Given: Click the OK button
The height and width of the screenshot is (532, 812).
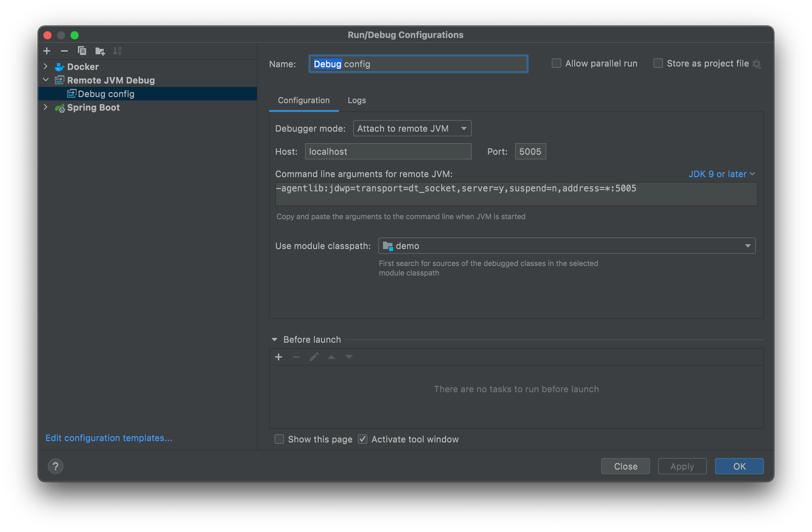Looking at the screenshot, I should (739, 467).
